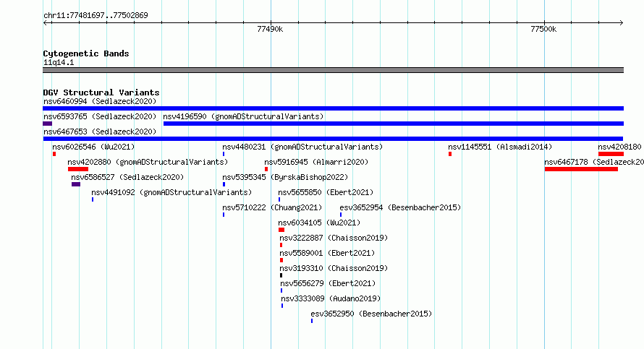The image size is (644, 349).
Task: Click the chr11:77481697..77502869 coordinate text
Action: pos(96,16)
